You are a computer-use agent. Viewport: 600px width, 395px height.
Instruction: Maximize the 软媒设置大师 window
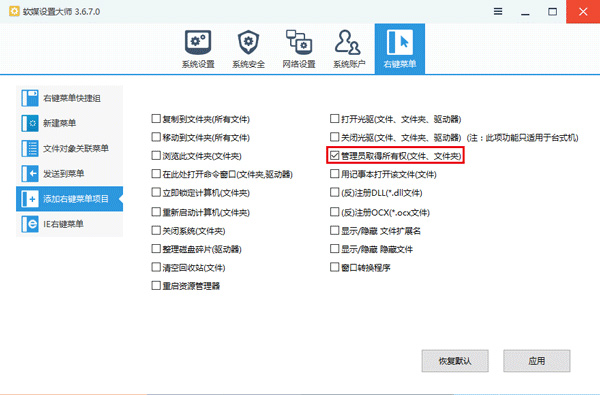click(x=552, y=11)
